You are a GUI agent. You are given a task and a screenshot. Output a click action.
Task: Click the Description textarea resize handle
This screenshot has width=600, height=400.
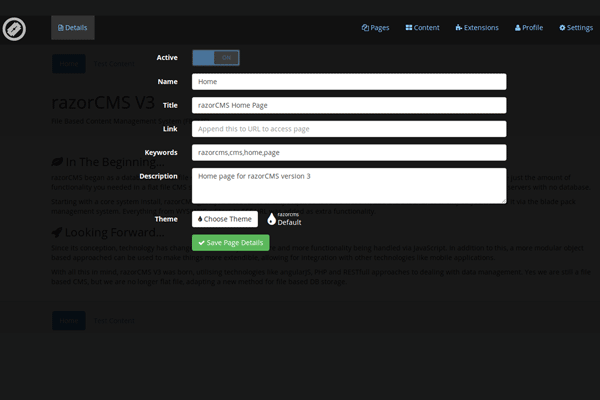tap(504, 201)
